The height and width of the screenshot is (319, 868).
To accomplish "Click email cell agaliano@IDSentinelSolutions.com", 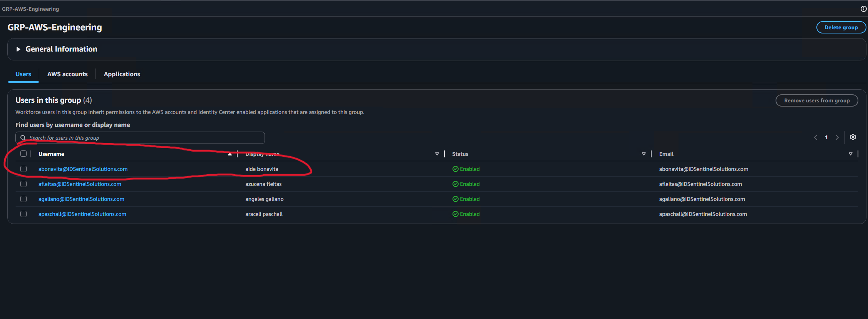I will coord(702,199).
